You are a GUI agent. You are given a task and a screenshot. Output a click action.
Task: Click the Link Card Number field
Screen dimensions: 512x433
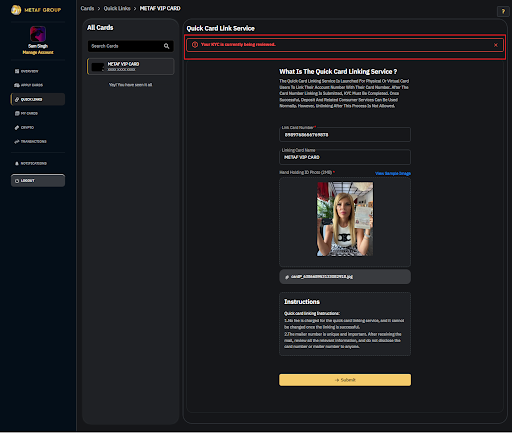(x=345, y=135)
